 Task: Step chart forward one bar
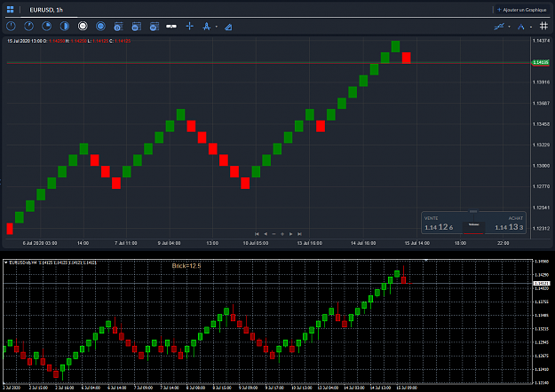[x=291, y=234]
